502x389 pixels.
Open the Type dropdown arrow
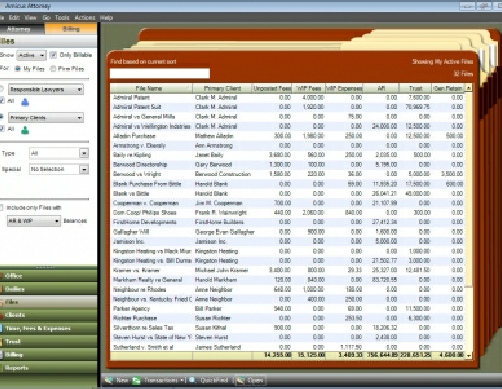point(84,153)
